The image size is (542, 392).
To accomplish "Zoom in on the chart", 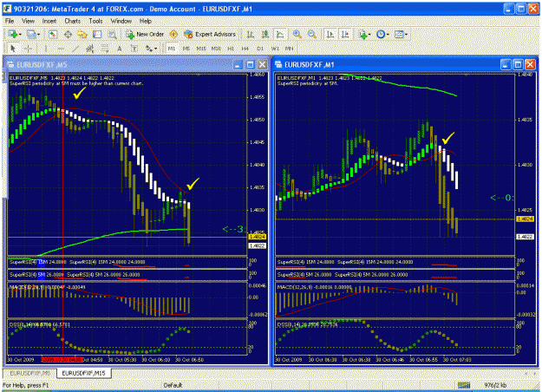I will [297, 34].
